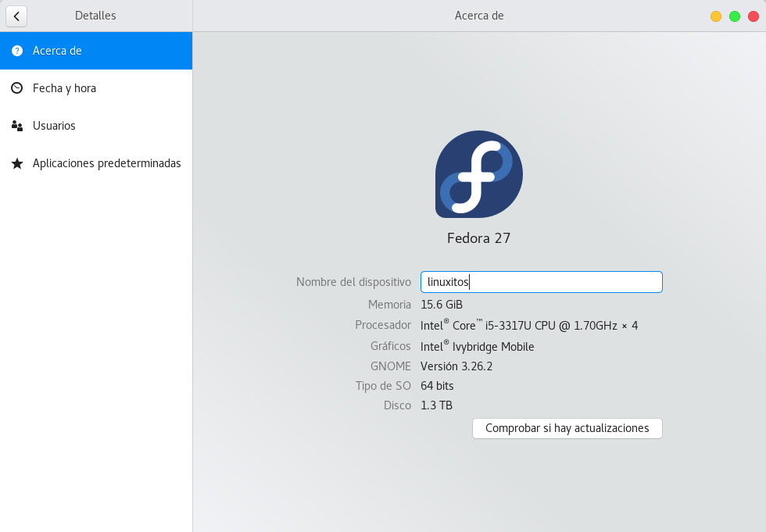Viewport: 766px width, 532px height.
Task: Open Aplicaciones predeterminadas panel
Action: tap(106, 164)
